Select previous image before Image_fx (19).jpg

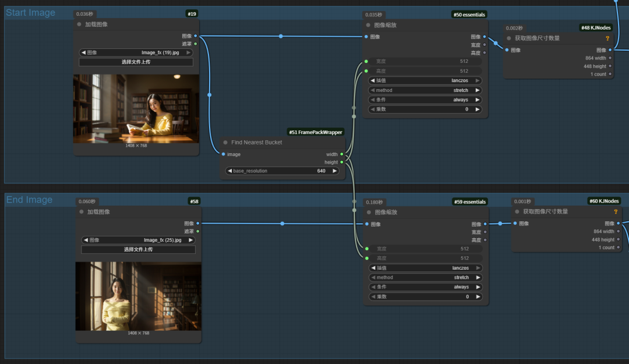pos(83,52)
